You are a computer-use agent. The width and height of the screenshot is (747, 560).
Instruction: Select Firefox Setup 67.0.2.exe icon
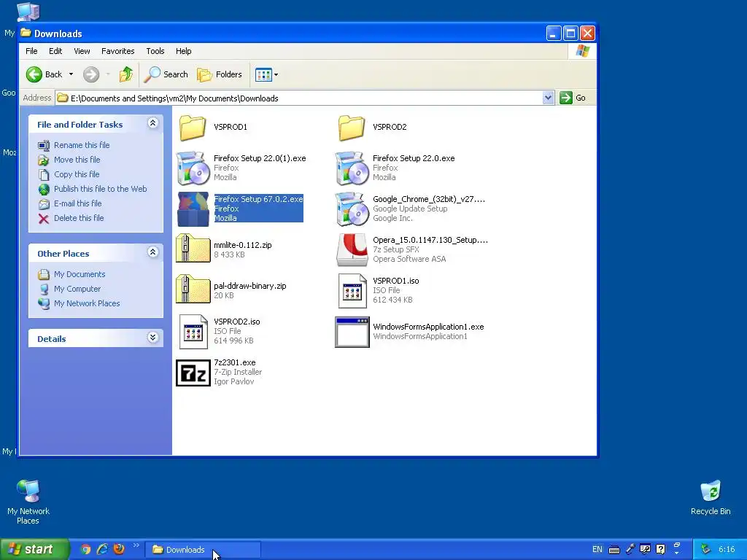(193, 209)
